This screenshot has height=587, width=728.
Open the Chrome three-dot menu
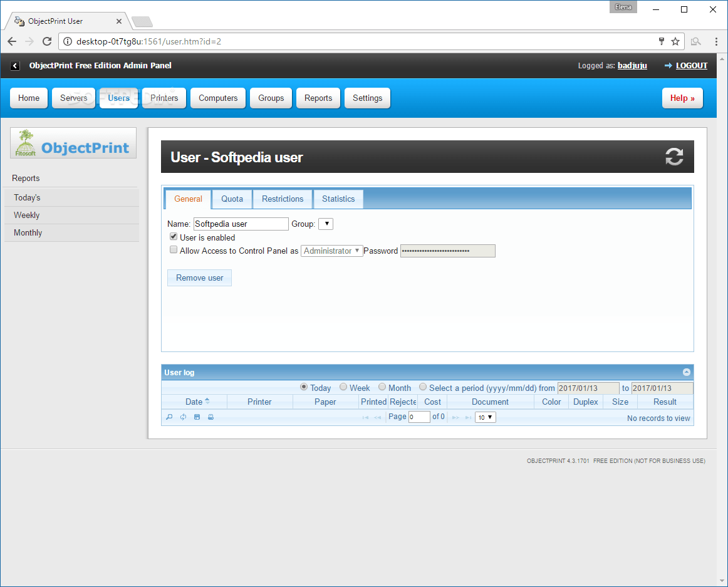coord(716,41)
